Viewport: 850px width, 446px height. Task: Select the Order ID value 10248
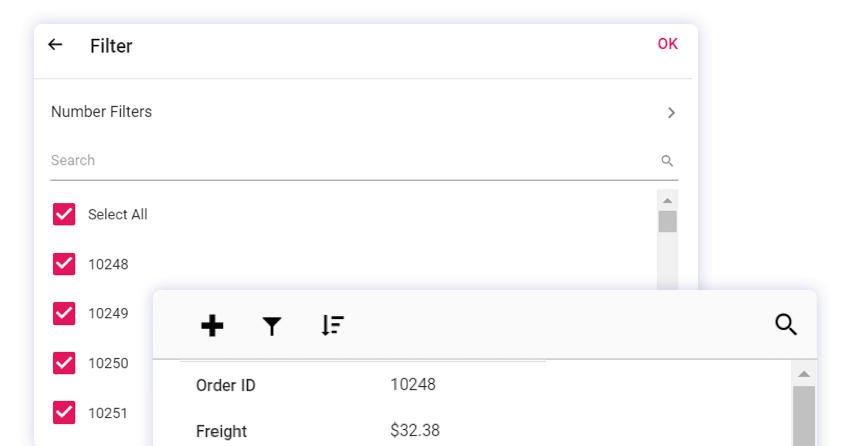[413, 384]
